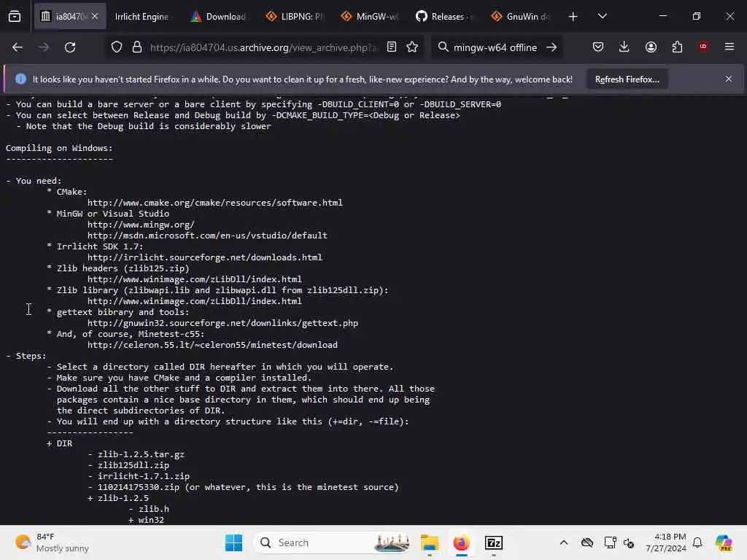The height and width of the screenshot is (560, 747).
Task: Open uBlock Origin extension icon
Action: [703, 47]
